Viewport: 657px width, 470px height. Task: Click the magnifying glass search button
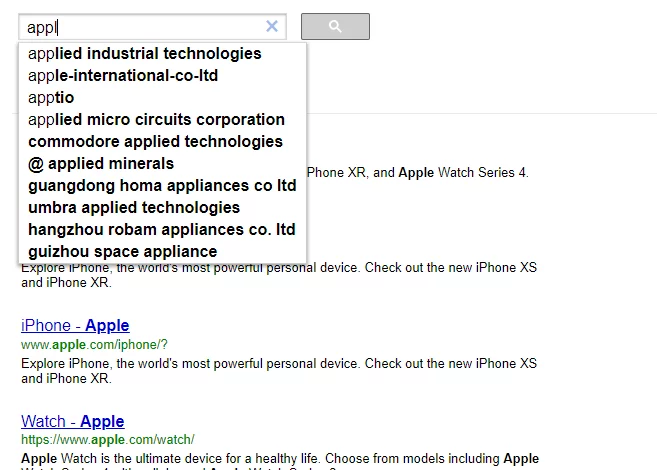point(335,27)
